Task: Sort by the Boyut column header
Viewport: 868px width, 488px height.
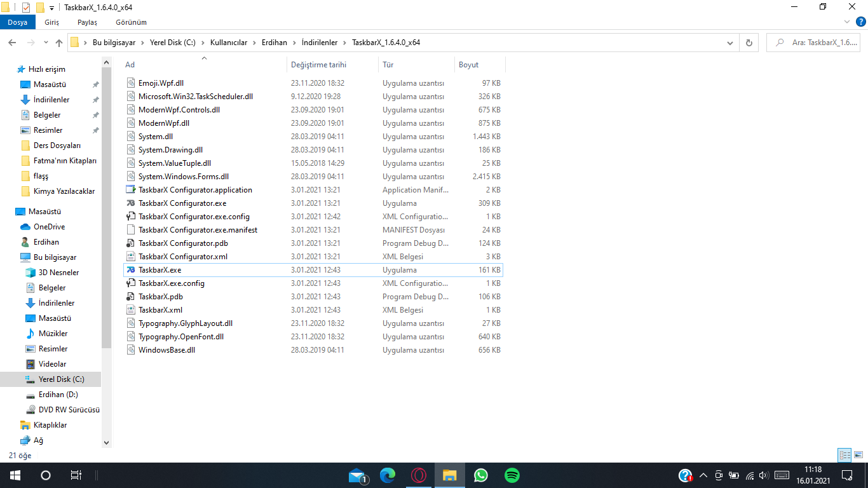Action: coord(480,65)
